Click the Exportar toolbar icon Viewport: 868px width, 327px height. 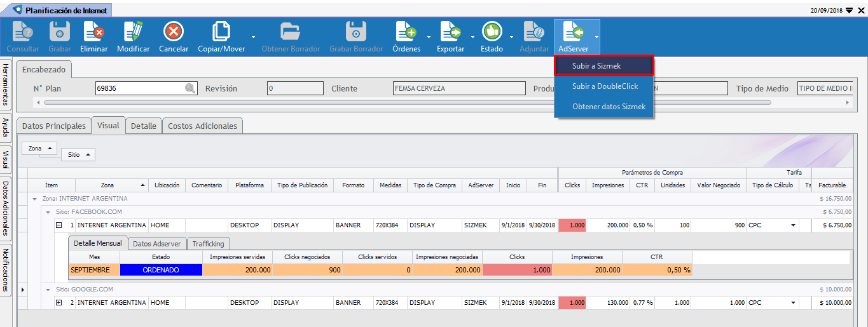click(x=450, y=32)
